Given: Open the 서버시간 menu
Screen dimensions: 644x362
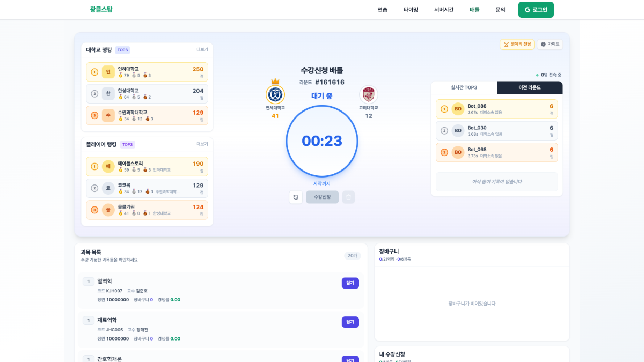Looking at the screenshot, I should (444, 10).
